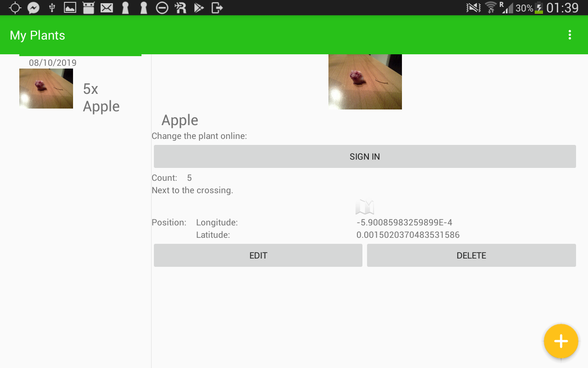Viewport: 588px width, 368px height.
Task: Tap the GPS location status icon
Action: coord(15,8)
